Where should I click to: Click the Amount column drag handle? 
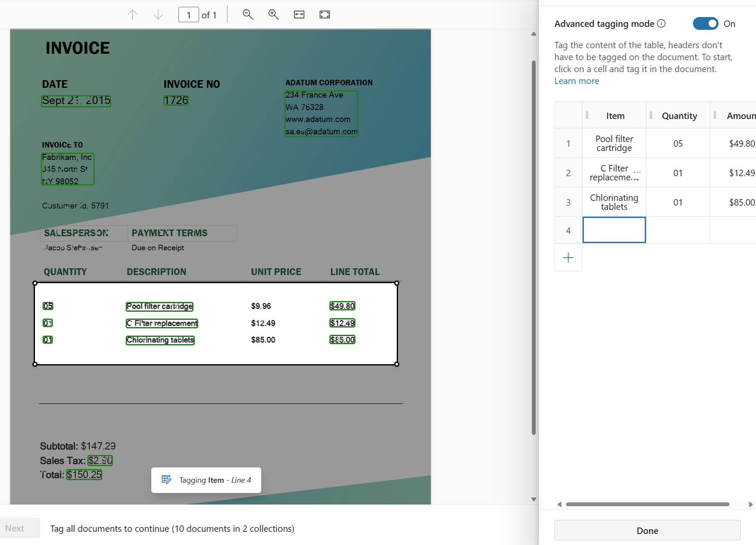(715, 115)
